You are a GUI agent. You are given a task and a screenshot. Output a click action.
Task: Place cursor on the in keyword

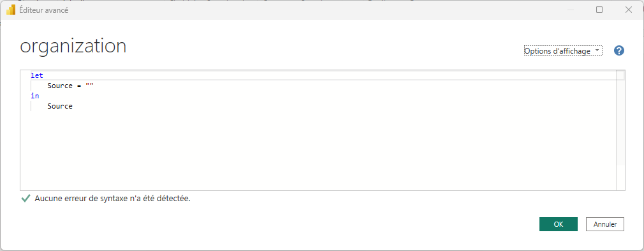pos(35,96)
